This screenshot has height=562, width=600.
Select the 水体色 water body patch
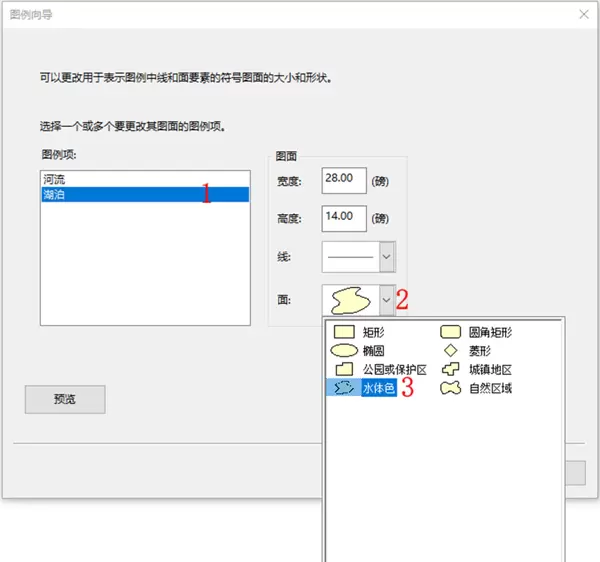[378, 388]
